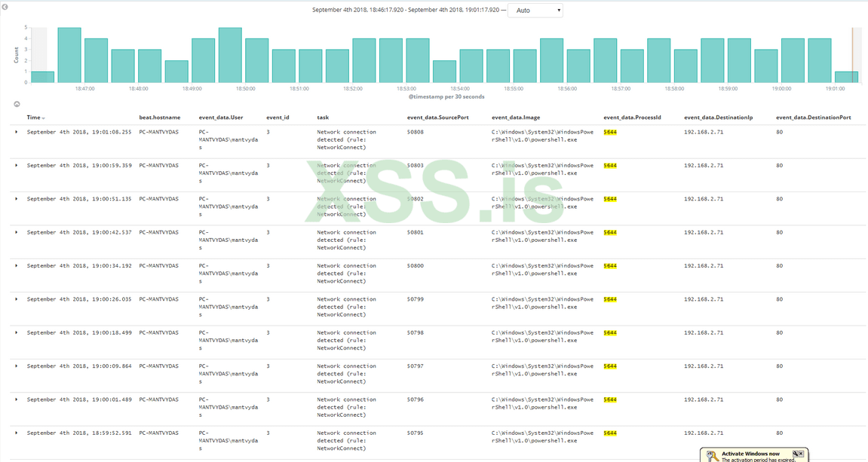Expand the 19:00:59.359 event row
The width and height of the screenshot is (868, 462).
17,165
